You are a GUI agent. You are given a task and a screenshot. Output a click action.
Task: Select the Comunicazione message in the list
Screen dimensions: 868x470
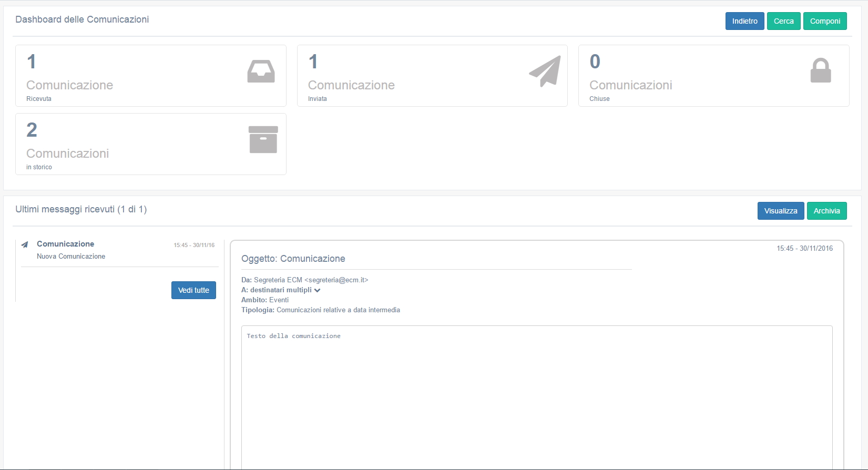click(x=65, y=244)
